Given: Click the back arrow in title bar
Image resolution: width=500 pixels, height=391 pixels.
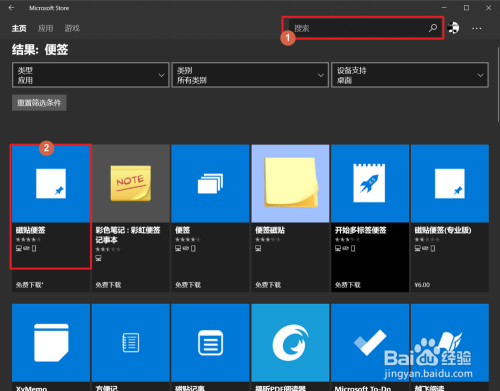Looking at the screenshot, I should tap(12, 8).
